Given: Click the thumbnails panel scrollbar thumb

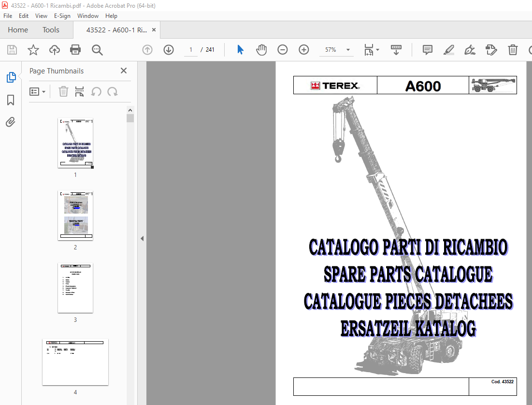Looking at the screenshot, I should (130, 118).
